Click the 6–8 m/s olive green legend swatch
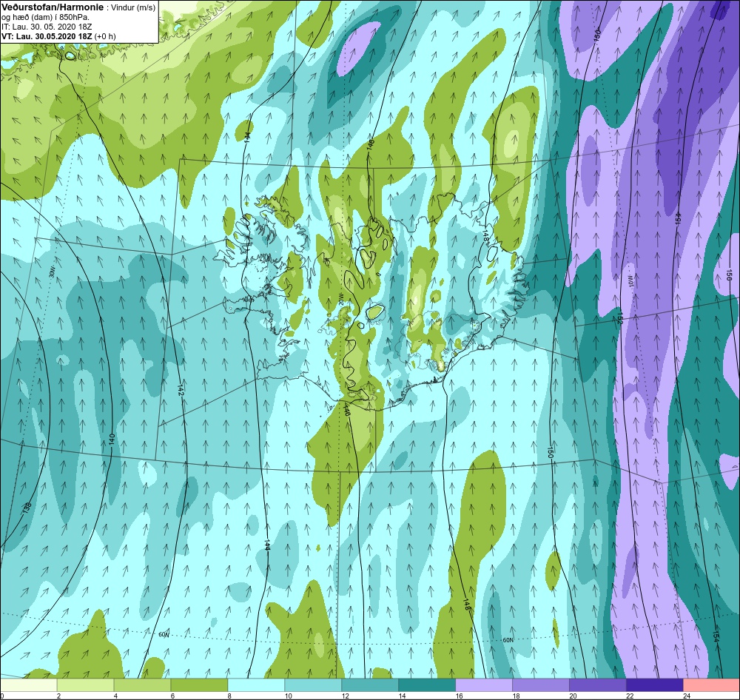Viewport: 740px width, 700px height. point(199,684)
